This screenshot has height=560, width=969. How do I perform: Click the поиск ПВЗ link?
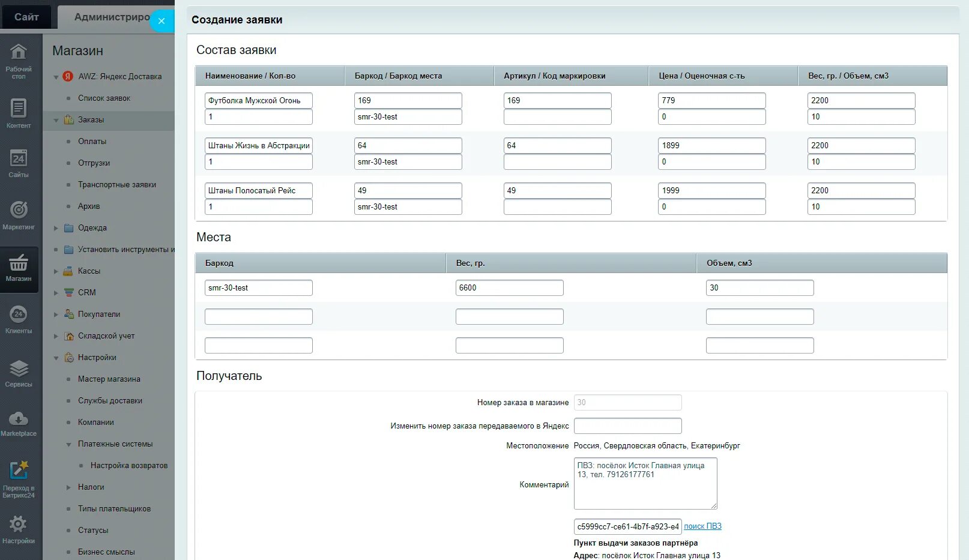click(x=702, y=526)
